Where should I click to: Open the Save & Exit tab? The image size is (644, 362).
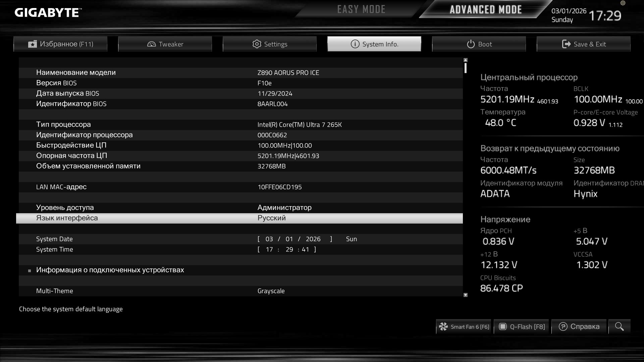pyautogui.click(x=584, y=44)
